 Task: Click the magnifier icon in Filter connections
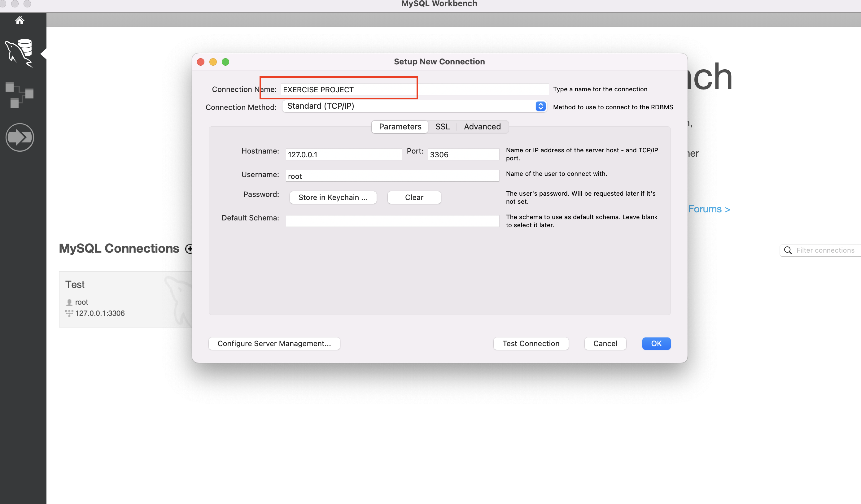[788, 250]
